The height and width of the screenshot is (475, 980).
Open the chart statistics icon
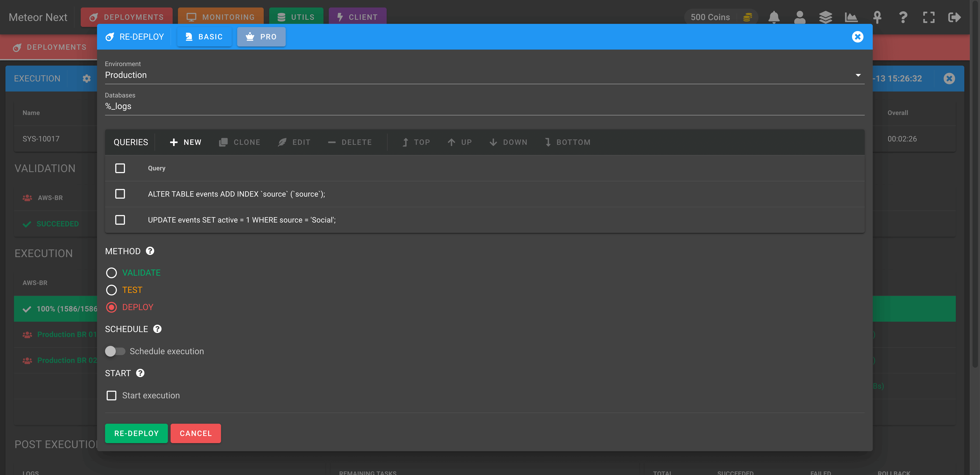click(x=851, y=17)
